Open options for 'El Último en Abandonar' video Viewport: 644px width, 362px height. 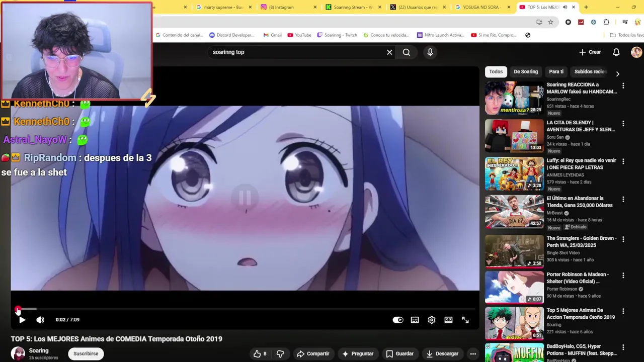[x=623, y=200]
